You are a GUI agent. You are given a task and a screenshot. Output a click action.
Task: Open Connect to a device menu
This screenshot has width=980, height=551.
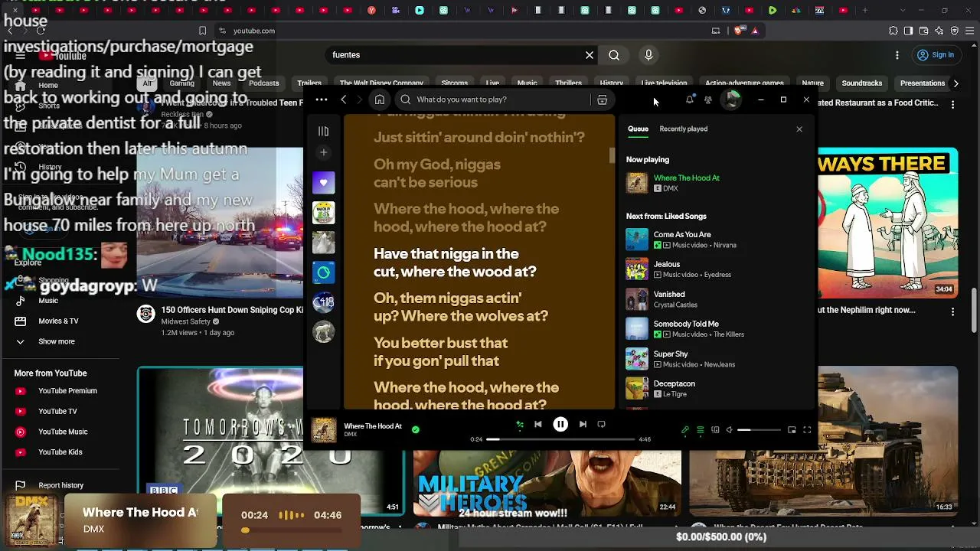coord(715,430)
